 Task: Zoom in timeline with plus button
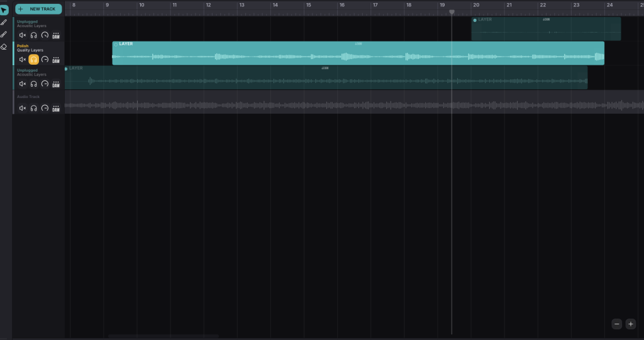pos(630,324)
